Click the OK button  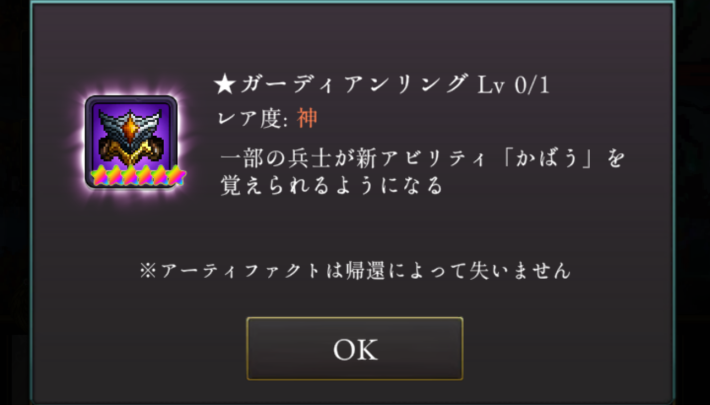(x=355, y=348)
